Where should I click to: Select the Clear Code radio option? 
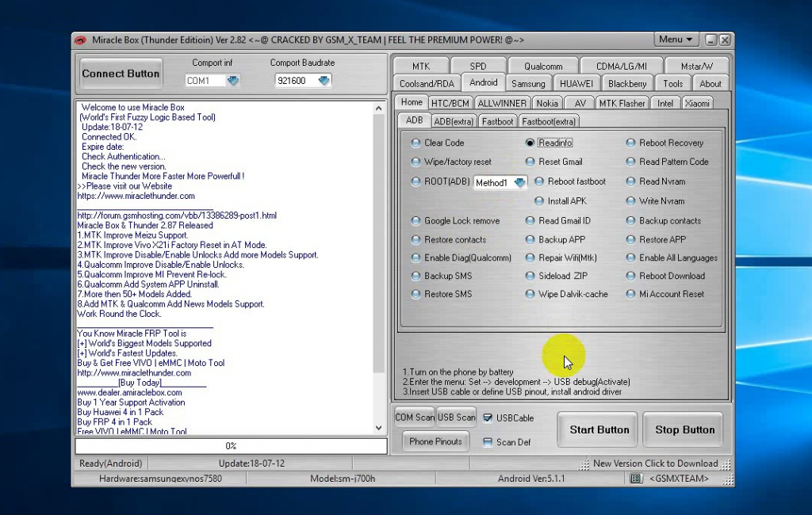(x=416, y=143)
